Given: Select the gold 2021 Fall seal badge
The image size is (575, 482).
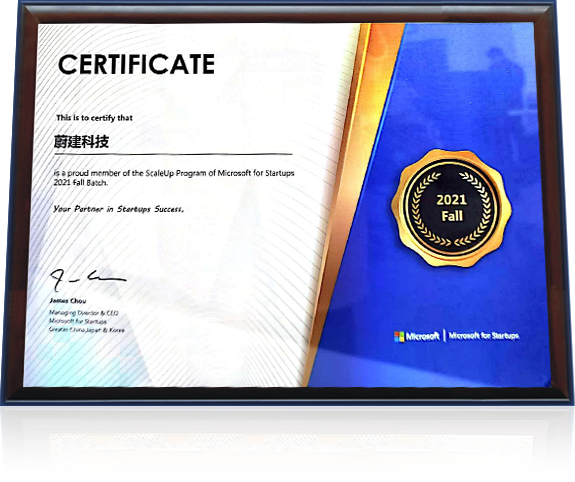Looking at the screenshot, I should tap(451, 208).
